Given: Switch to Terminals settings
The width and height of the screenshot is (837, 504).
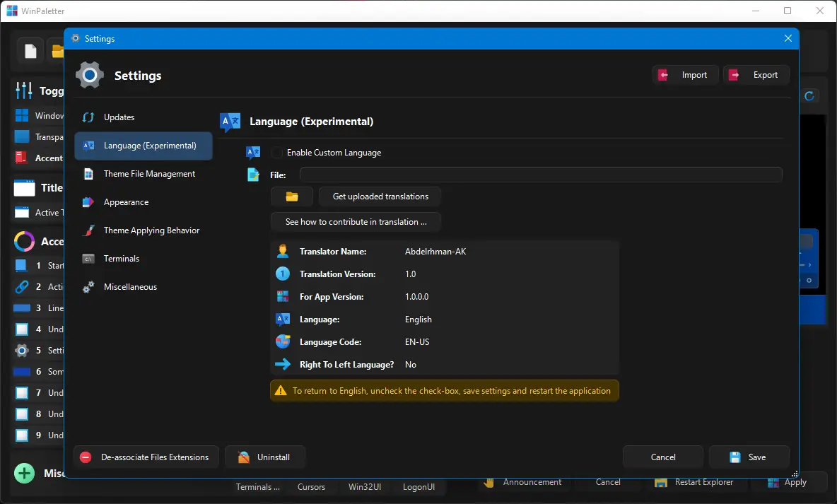Looking at the screenshot, I should click(143, 259).
